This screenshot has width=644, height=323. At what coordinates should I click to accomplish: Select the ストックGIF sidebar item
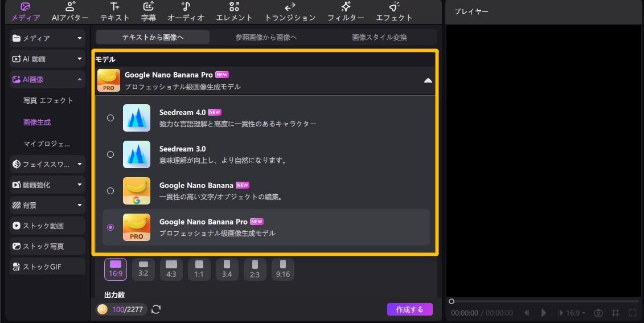(48, 267)
